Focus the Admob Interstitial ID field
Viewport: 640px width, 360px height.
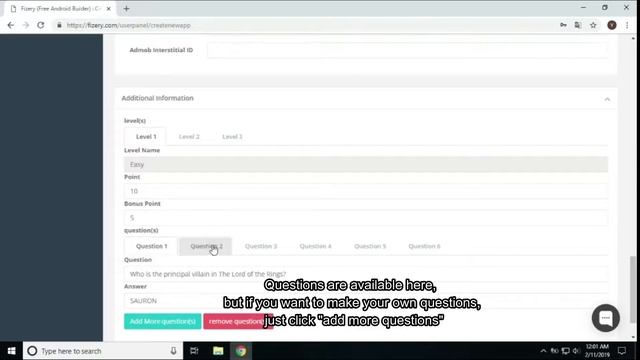coord(408,50)
